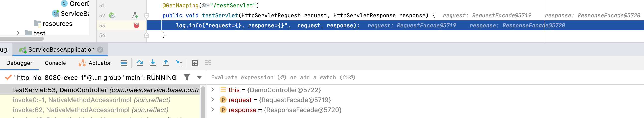Image resolution: width=644 pixels, height=118 pixels.
Task: Expand the 'response' ResponseFacade variable
Action: [213, 110]
